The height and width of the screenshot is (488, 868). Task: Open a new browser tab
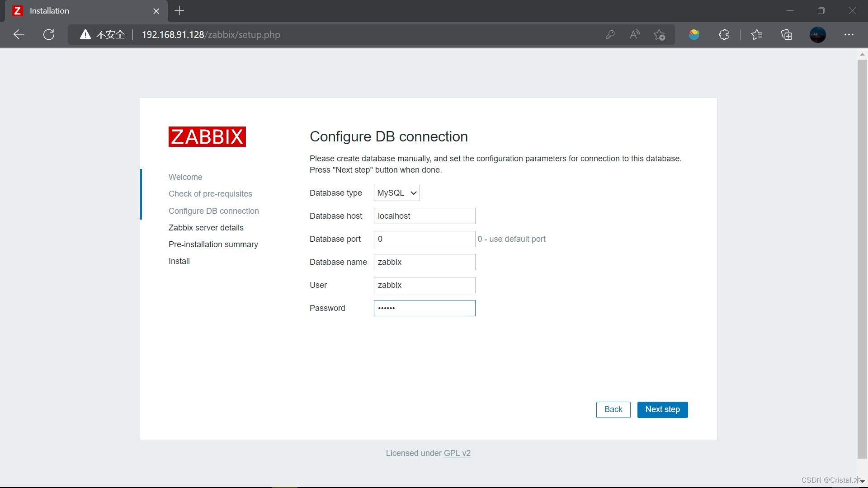[179, 11]
